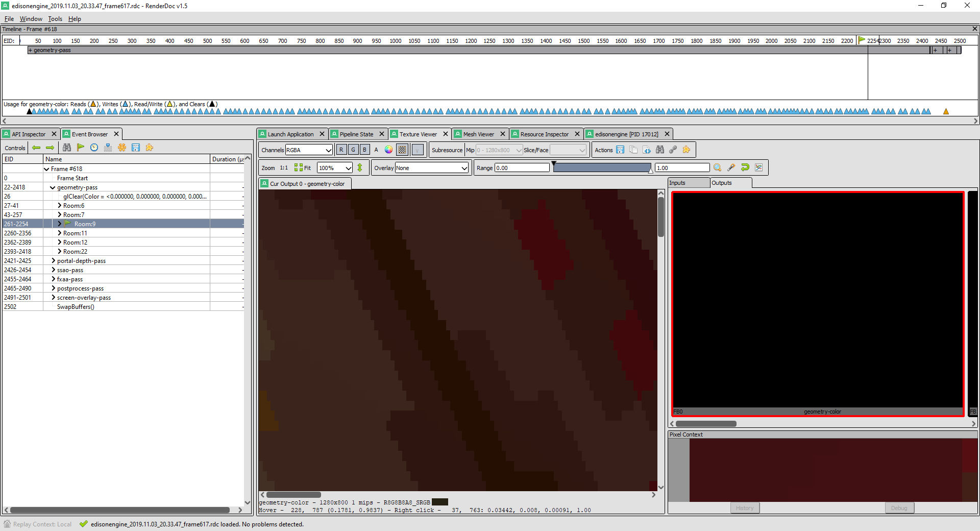Toggle the red channel with the R button
980x531 pixels.
(x=341, y=150)
